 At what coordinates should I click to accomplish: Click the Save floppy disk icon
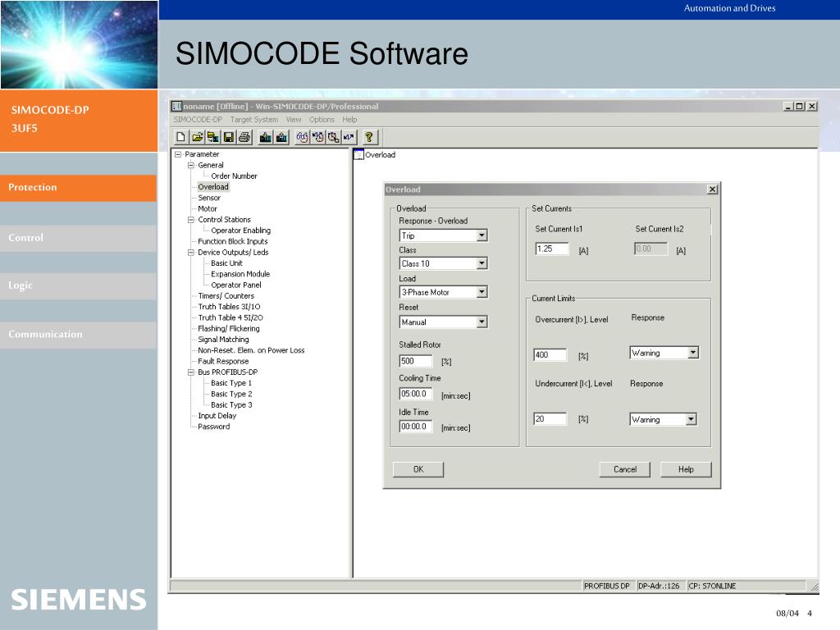[x=229, y=137]
